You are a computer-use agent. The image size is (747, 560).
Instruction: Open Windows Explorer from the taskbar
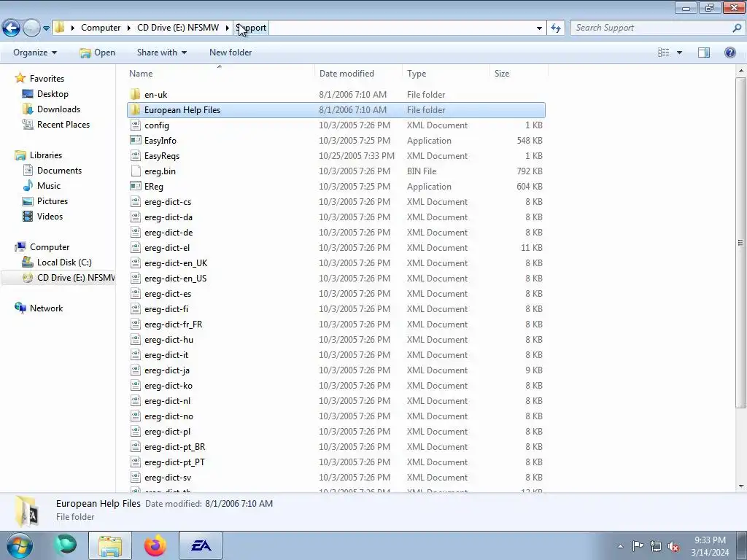point(110,545)
